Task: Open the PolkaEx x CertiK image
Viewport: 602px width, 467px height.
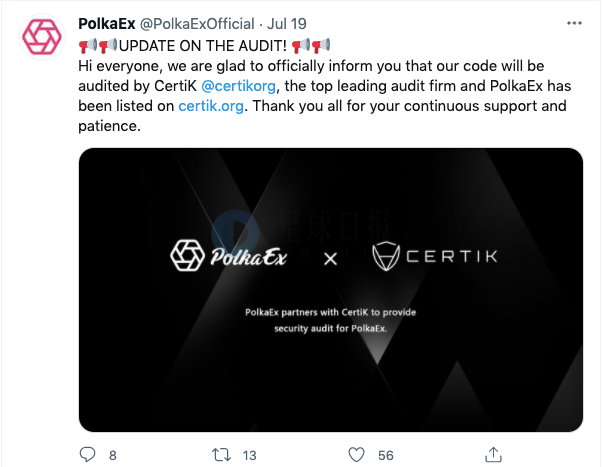Action: tap(331, 290)
